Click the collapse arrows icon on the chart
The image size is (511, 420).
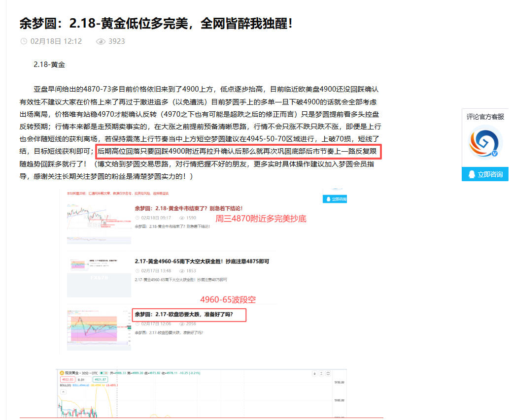click(321, 373)
